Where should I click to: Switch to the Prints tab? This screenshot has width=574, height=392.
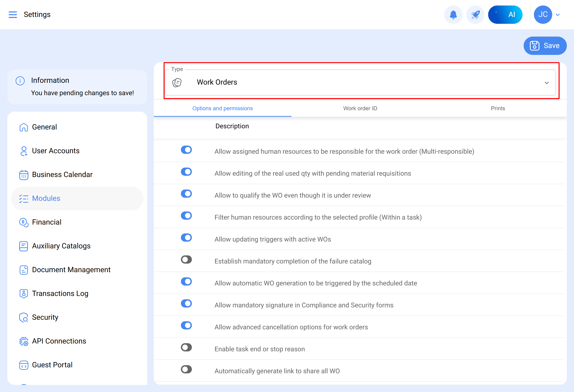coord(497,108)
